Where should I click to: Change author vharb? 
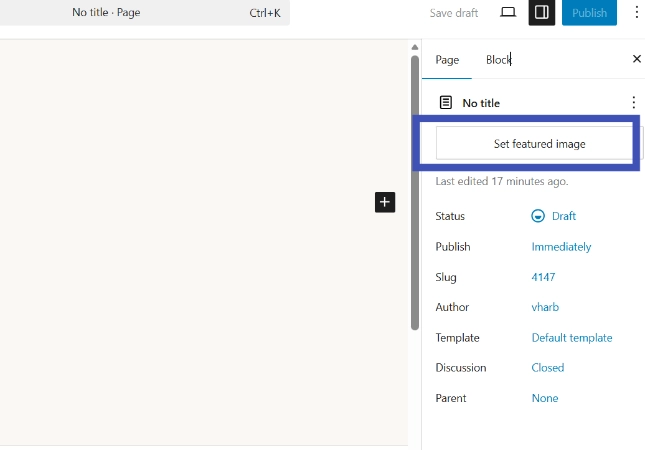tap(545, 307)
